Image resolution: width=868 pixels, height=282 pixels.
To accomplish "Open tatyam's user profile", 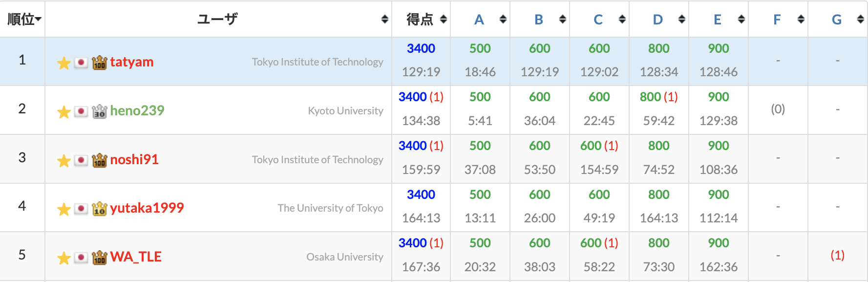I will (x=132, y=62).
